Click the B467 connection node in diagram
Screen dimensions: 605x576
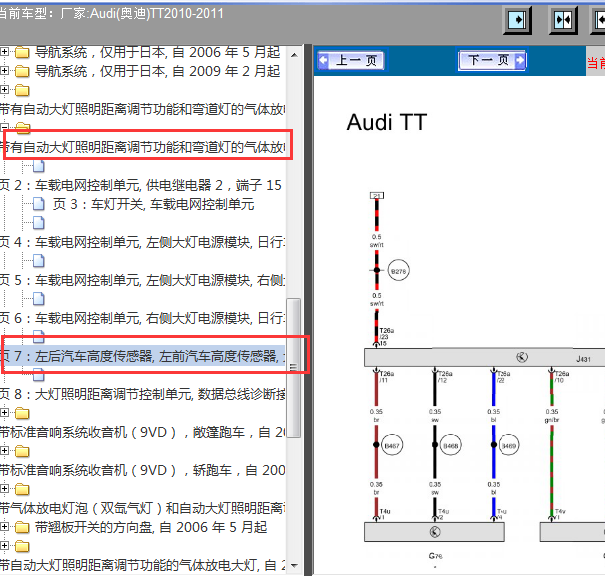click(x=392, y=445)
